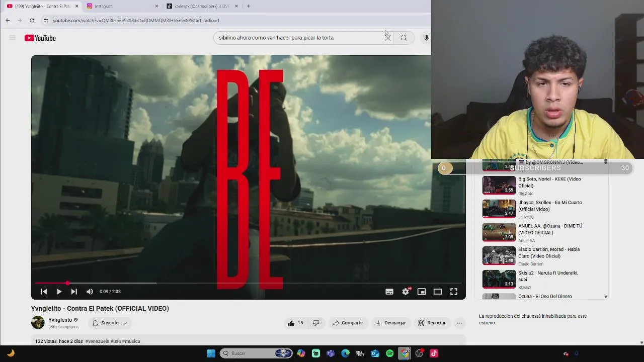
Task: Mute the video volume
Action: pyautogui.click(x=90, y=292)
